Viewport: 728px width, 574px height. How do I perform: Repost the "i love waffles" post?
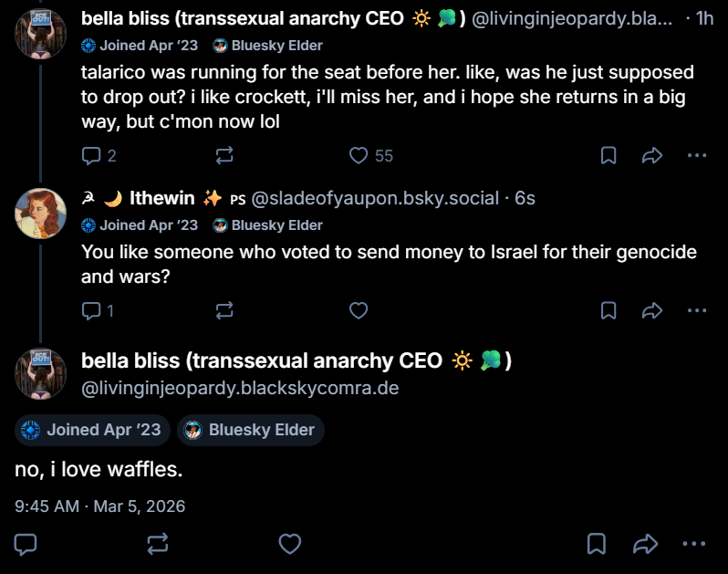(158, 545)
